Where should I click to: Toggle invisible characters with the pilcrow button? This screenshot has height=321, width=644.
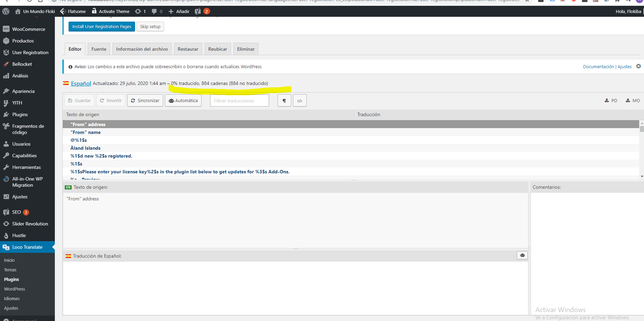point(284,101)
